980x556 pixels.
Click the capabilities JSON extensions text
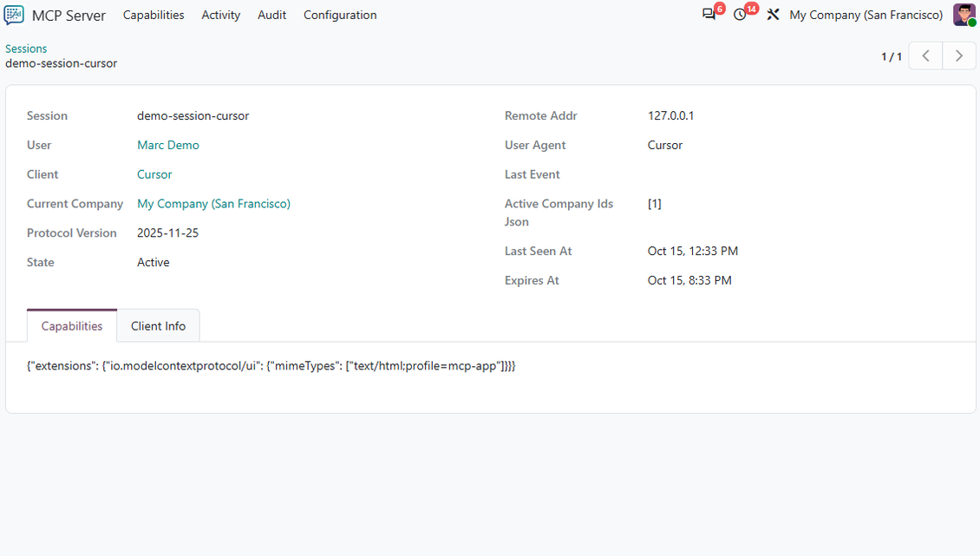pos(271,366)
